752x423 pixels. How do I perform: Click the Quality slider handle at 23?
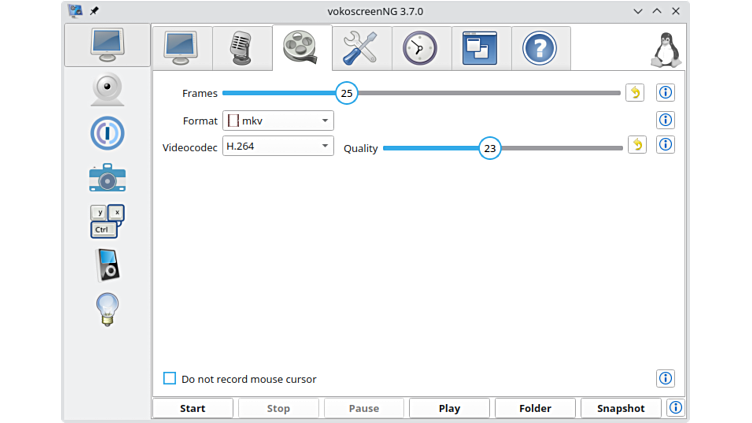point(489,148)
